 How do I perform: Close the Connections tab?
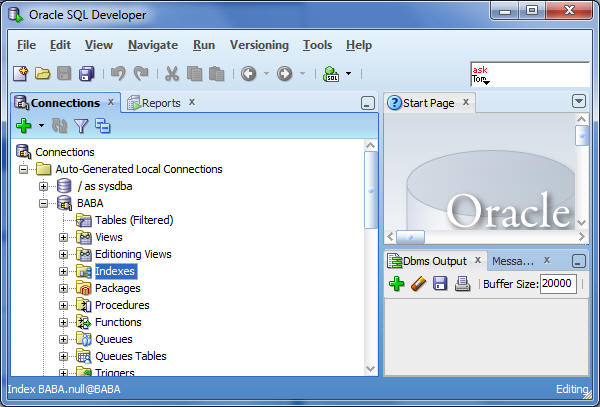pos(111,102)
